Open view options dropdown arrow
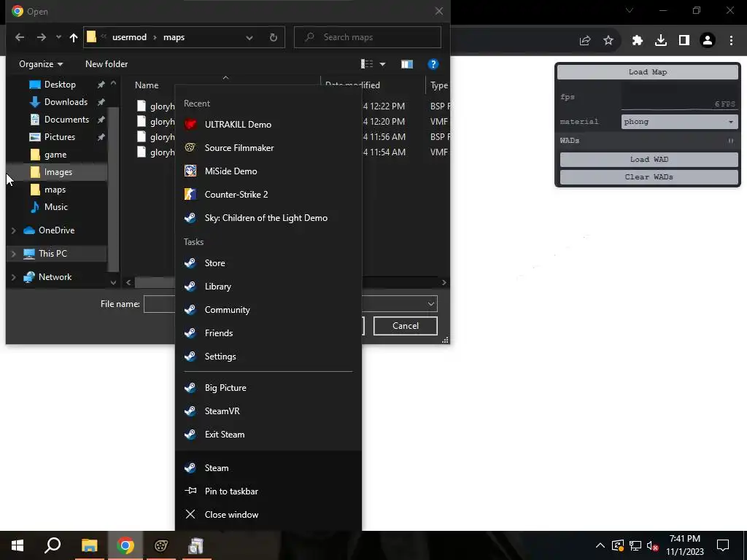The height and width of the screenshot is (560, 747). click(x=382, y=64)
